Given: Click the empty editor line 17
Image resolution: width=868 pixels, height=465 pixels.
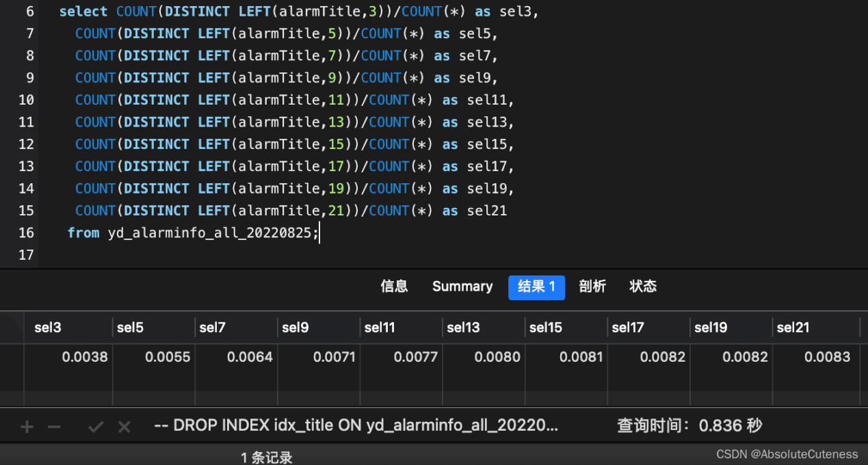Looking at the screenshot, I should point(274,255).
